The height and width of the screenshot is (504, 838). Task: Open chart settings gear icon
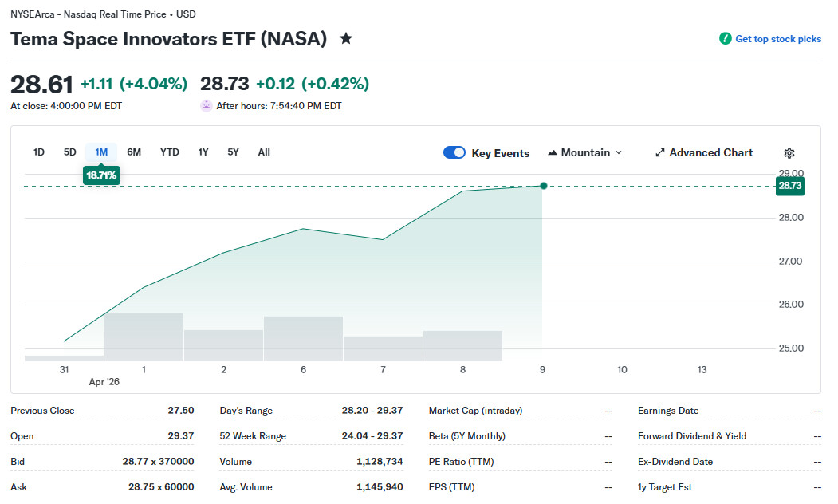789,153
